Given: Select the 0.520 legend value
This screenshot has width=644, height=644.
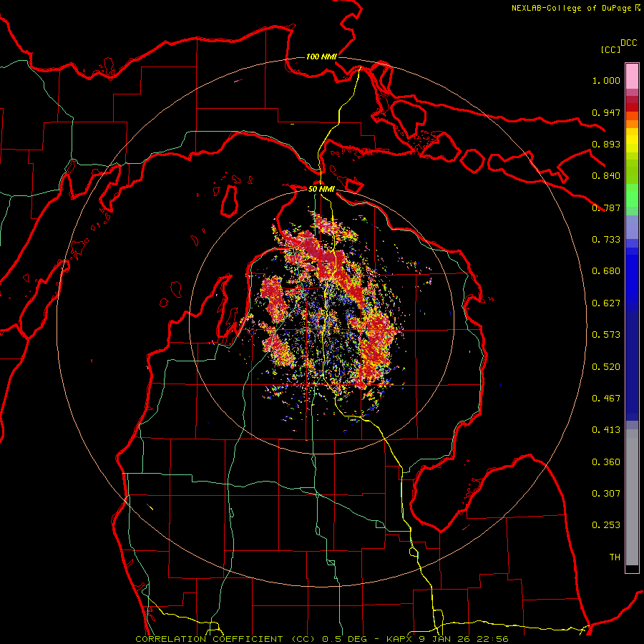Looking at the screenshot, I should [606, 367].
